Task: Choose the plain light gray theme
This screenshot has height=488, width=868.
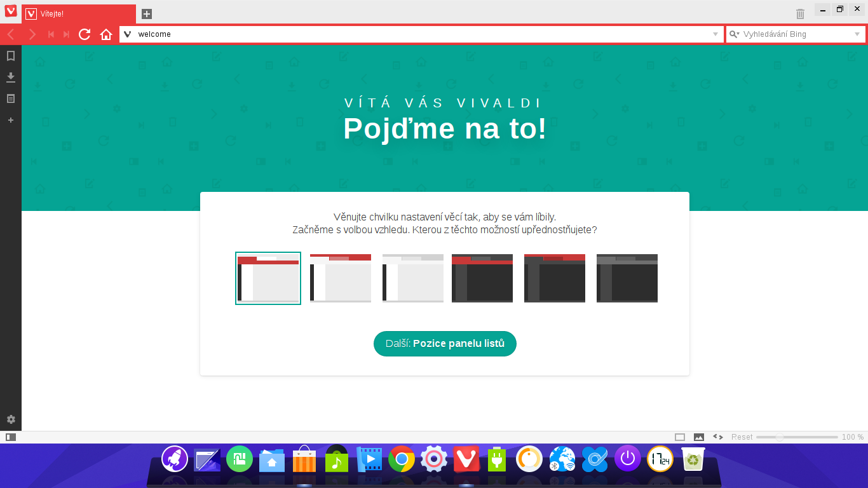Action: click(413, 278)
